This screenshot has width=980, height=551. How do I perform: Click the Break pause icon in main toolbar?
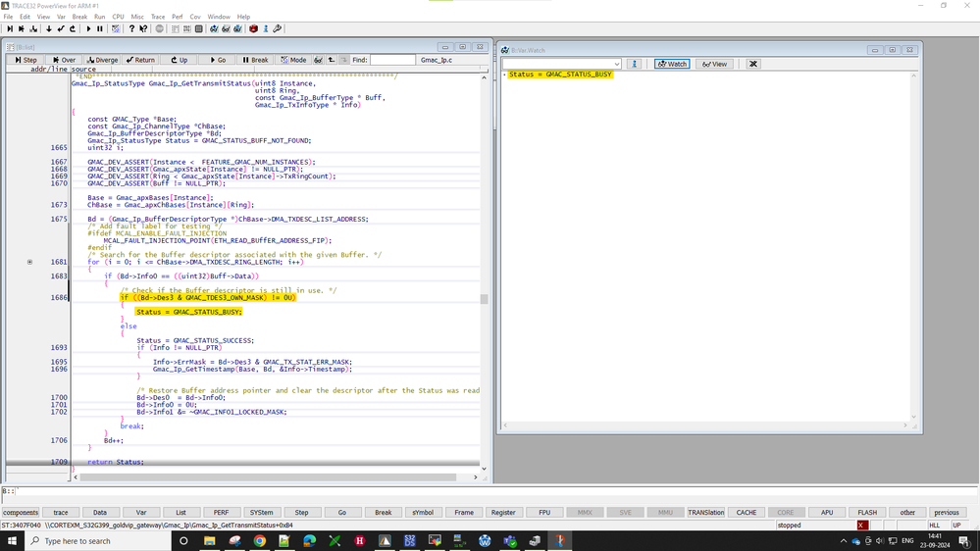(100, 28)
